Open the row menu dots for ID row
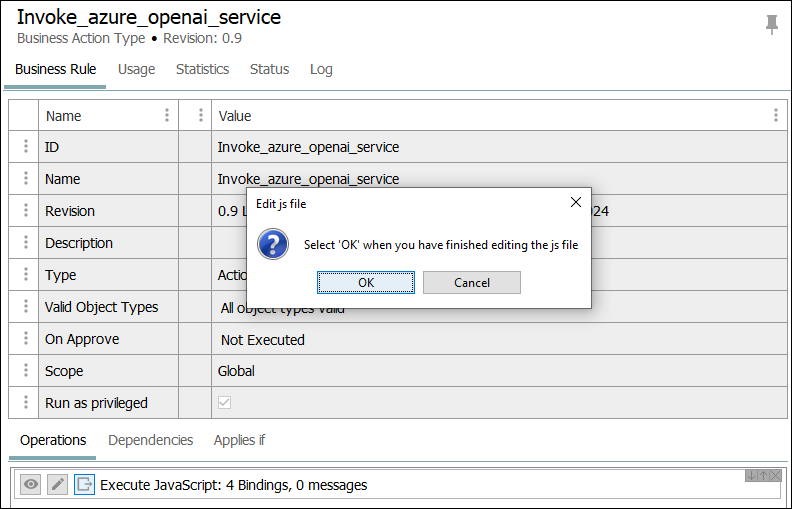Screen dimensions: 792x509 [25, 147]
